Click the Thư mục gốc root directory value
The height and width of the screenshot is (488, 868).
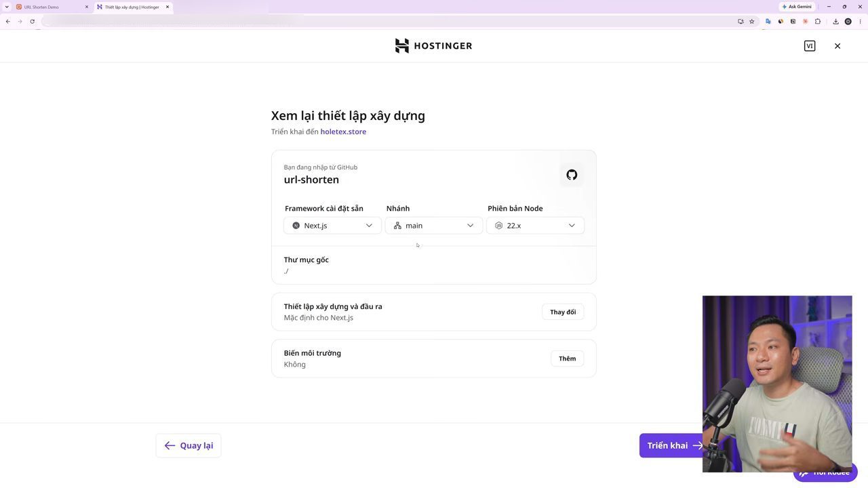(286, 271)
